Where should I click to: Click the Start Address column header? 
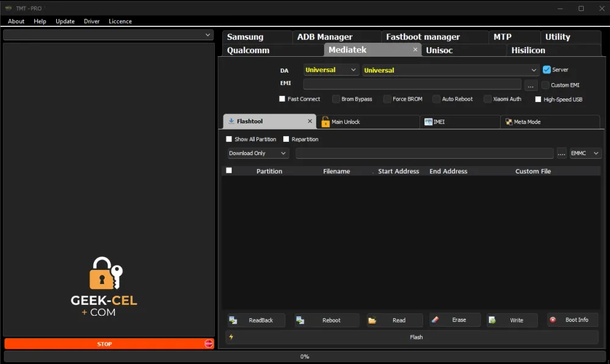pyautogui.click(x=398, y=171)
